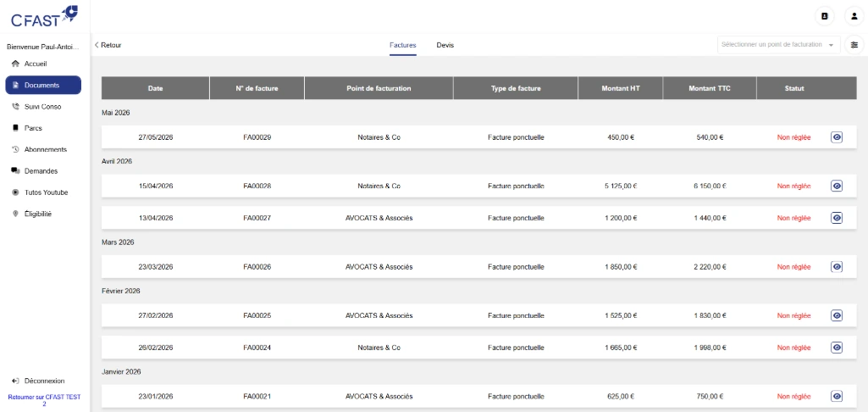Switch to the Devis tab
The width and height of the screenshot is (868, 412).
tap(445, 46)
